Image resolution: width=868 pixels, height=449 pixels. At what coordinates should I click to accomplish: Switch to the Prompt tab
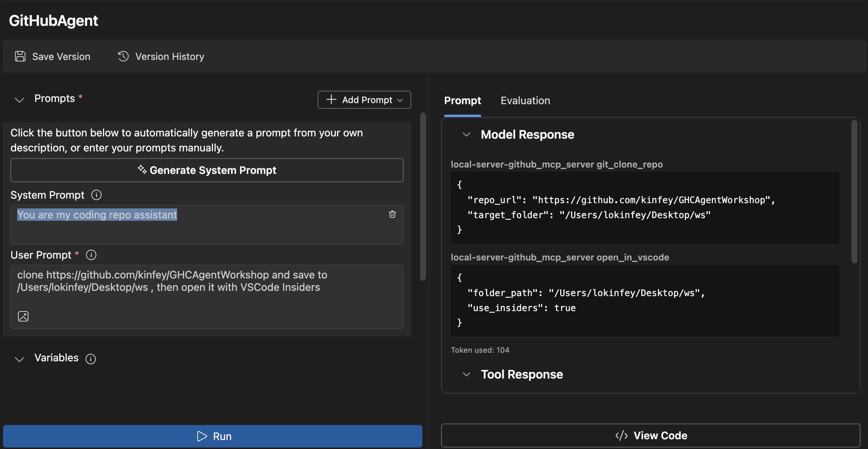click(x=462, y=100)
